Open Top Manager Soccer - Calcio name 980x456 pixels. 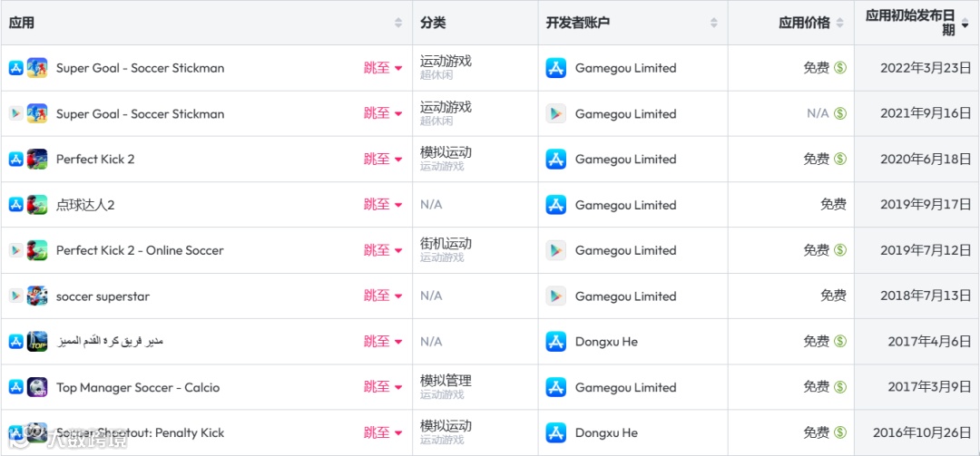[138, 387]
